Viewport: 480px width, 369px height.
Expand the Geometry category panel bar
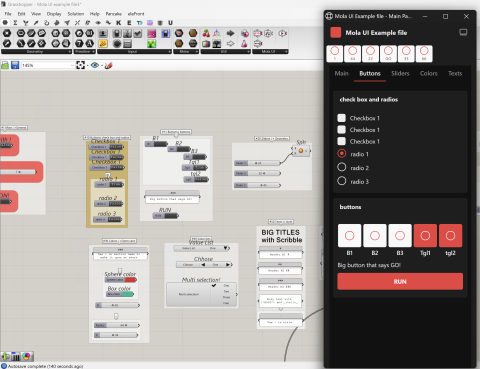point(36,52)
